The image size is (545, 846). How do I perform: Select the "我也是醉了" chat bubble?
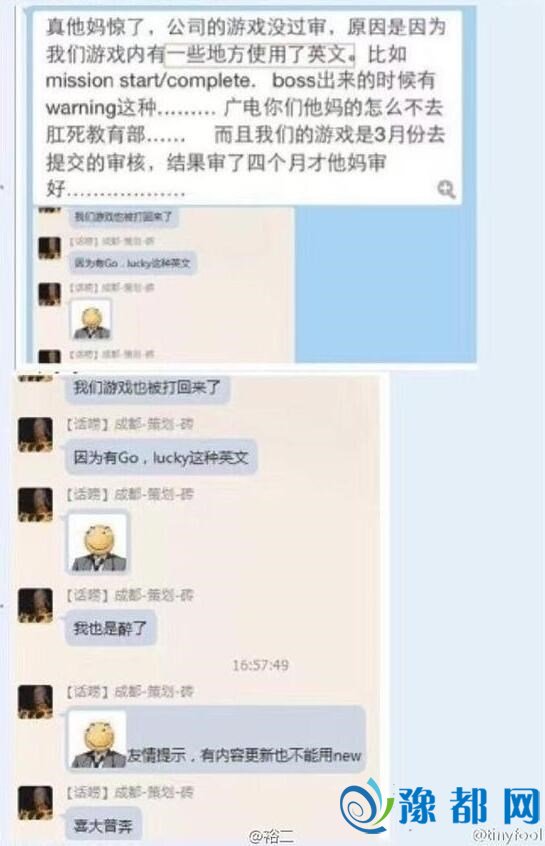(111, 628)
